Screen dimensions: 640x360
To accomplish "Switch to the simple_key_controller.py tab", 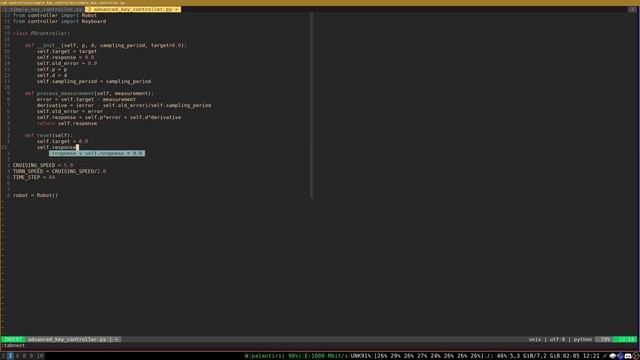I will 43,9.
